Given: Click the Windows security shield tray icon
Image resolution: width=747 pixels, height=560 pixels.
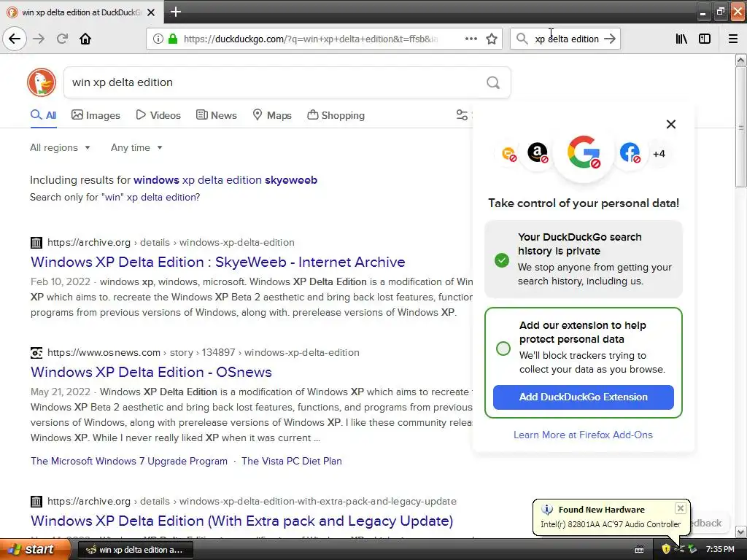Looking at the screenshot, I should tap(666, 549).
